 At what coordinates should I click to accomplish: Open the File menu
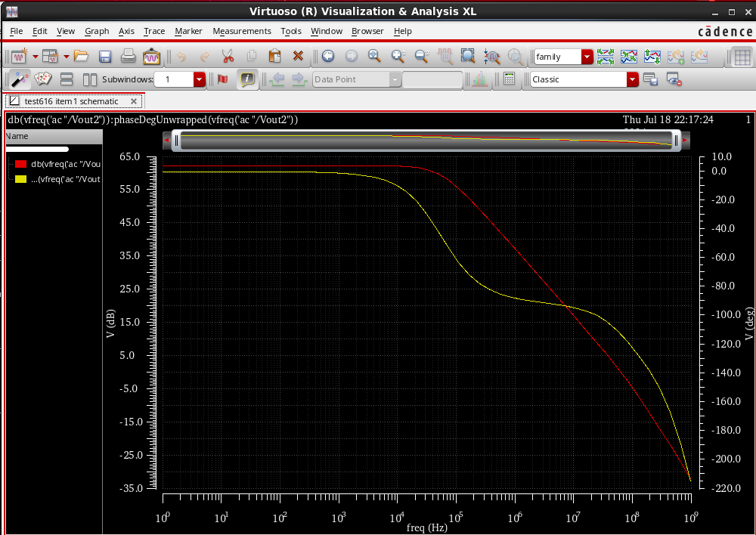pos(17,31)
